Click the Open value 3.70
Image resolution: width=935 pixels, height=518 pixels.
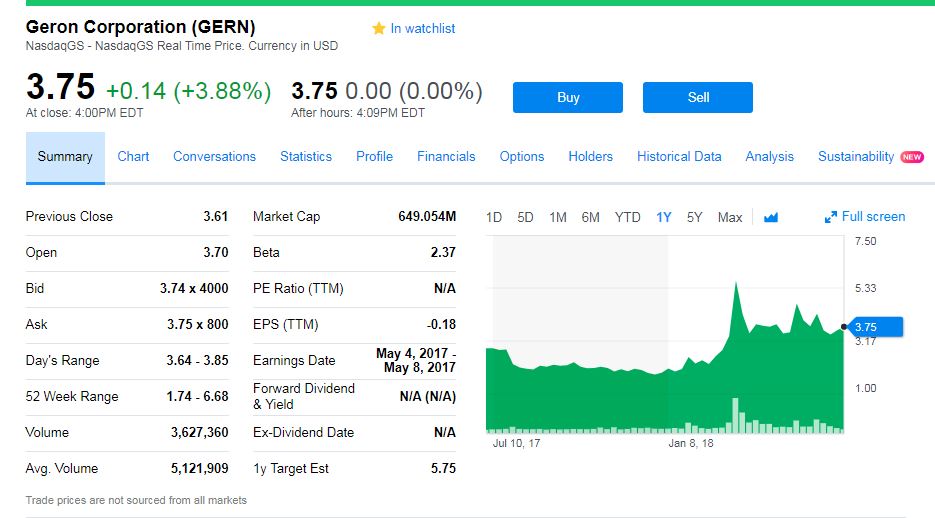tap(215, 252)
